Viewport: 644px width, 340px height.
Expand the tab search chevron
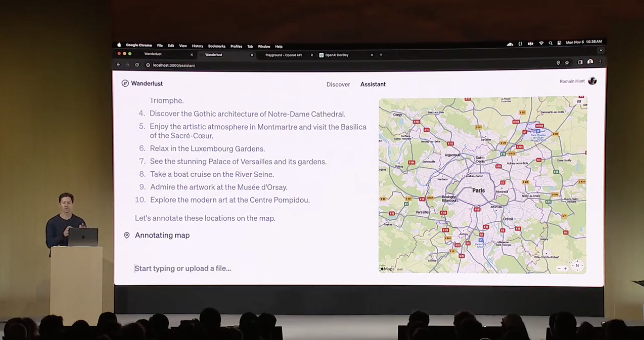click(x=601, y=50)
